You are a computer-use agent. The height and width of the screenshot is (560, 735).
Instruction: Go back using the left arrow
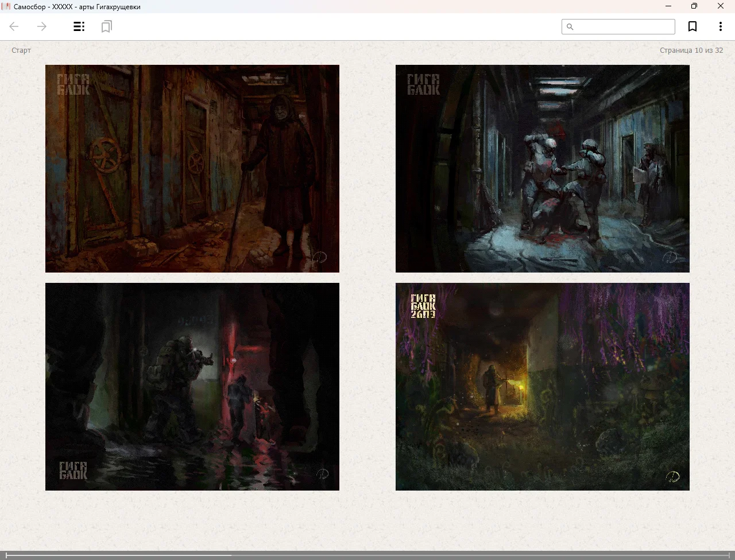pyautogui.click(x=14, y=26)
